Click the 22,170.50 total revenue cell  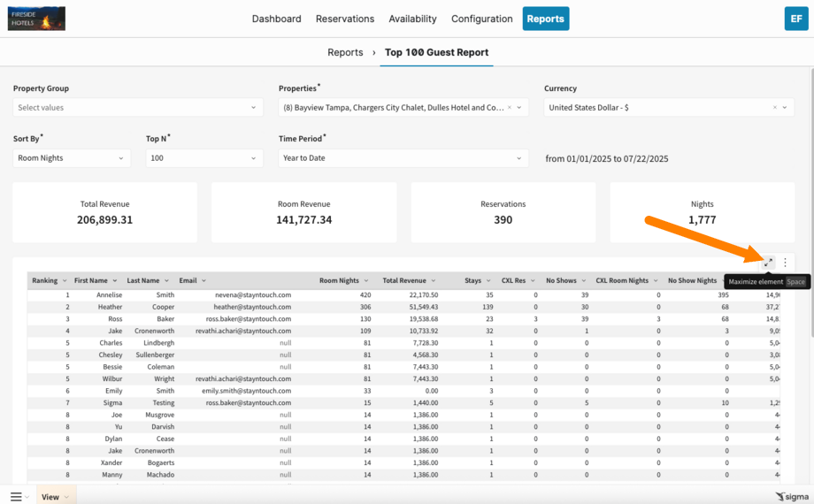424,294
